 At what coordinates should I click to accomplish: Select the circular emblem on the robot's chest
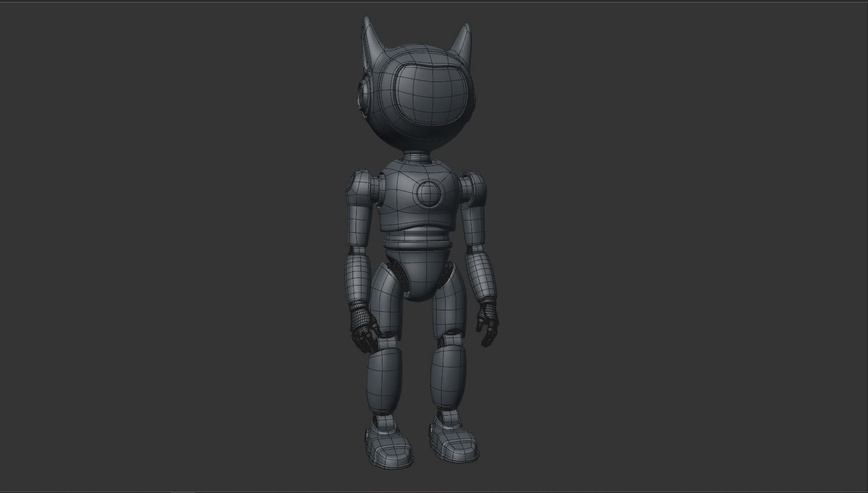tap(428, 193)
